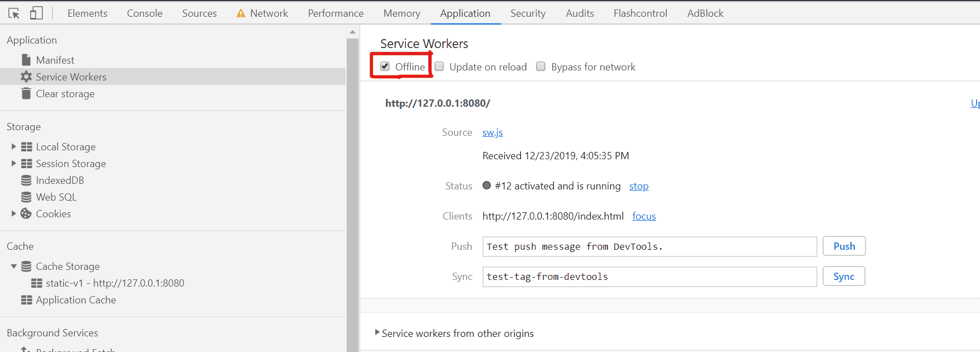
Task: Open the Application Cache grid icon
Action: tap(26, 300)
